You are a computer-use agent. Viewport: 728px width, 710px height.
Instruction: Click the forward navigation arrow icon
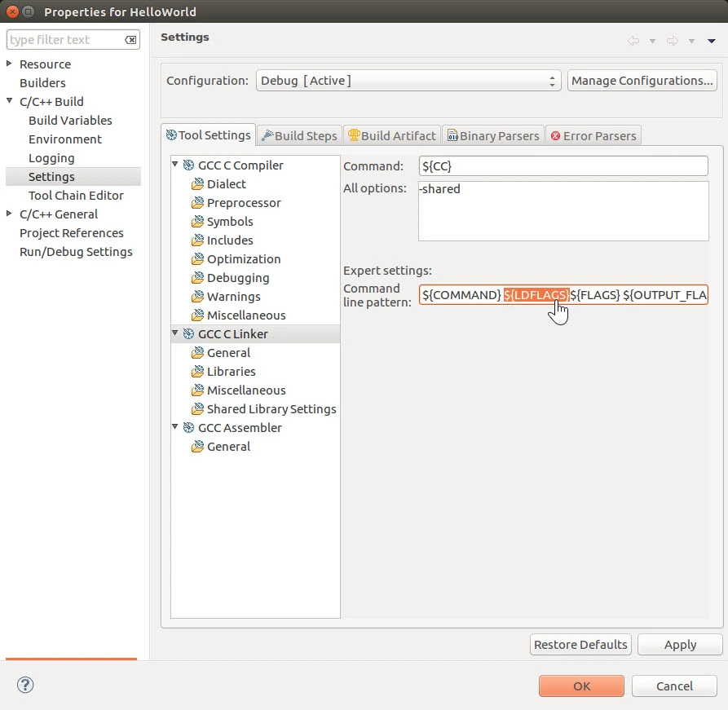[x=672, y=41]
